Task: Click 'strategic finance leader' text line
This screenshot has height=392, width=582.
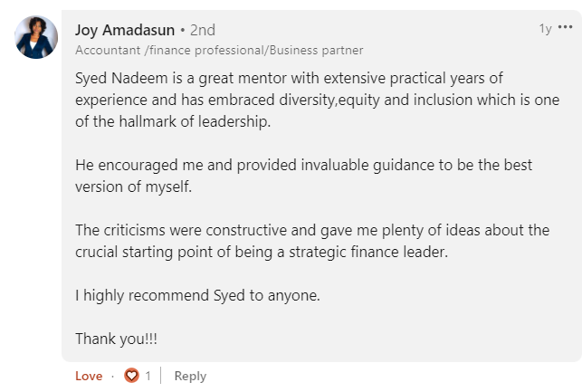Action: 262,252
